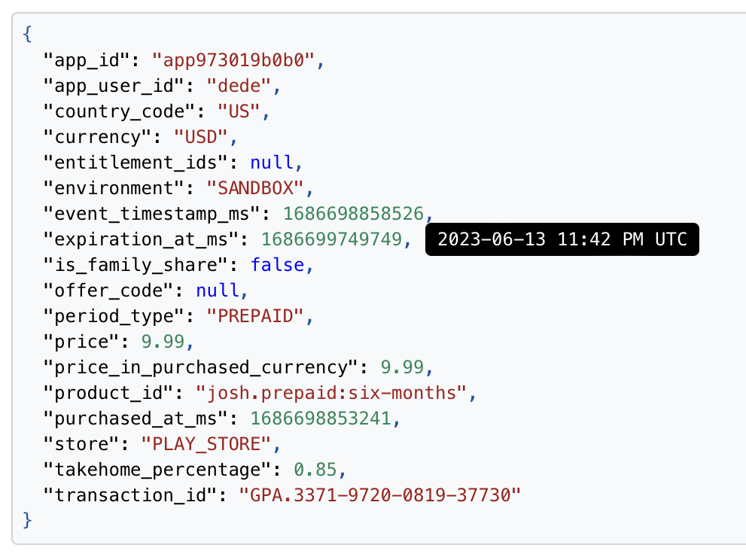Select the purchased_at_ms value 1686698853241
Viewport: 746px width, 560px height.
pos(321,418)
